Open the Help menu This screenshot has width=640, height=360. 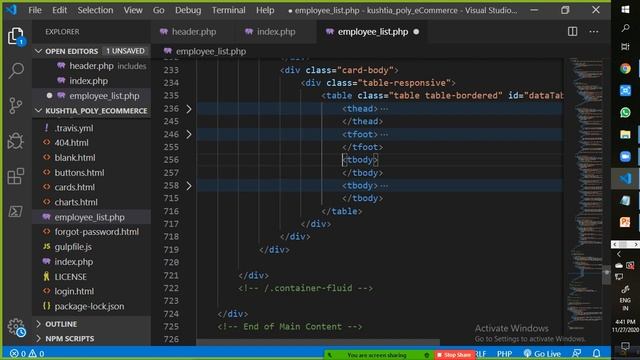265,10
